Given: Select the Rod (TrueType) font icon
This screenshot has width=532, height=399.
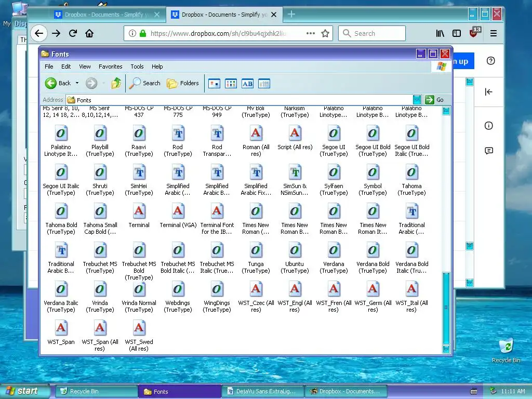Looking at the screenshot, I should pyautogui.click(x=178, y=133).
